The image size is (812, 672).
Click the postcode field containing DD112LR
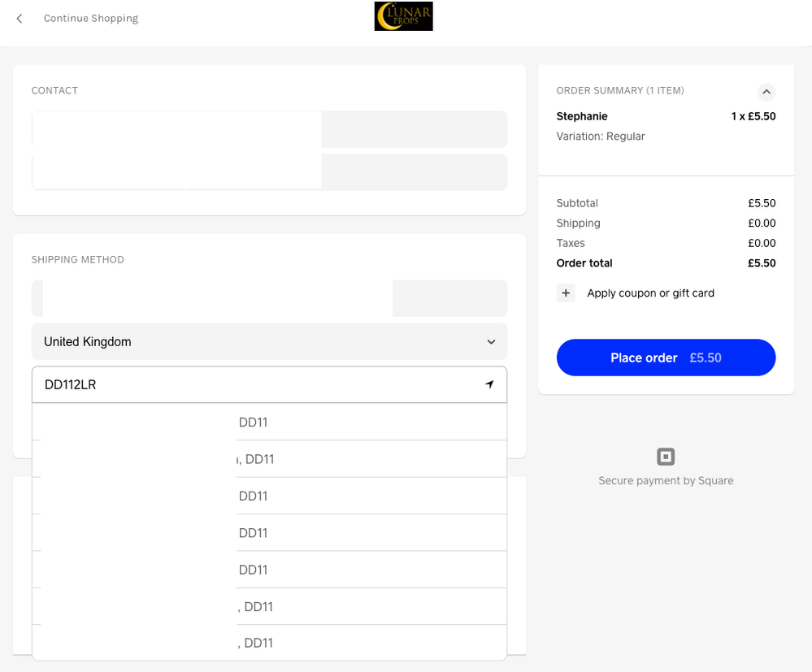click(252, 385)
